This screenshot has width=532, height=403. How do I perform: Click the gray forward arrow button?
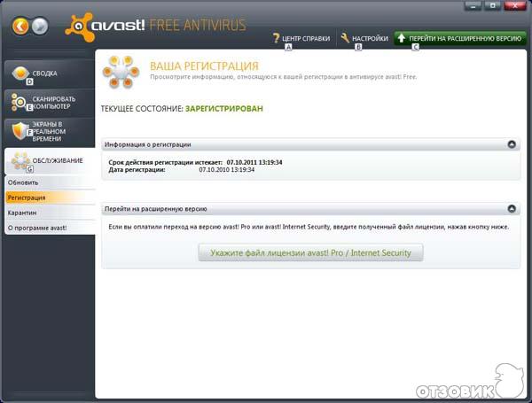point(39,27)
